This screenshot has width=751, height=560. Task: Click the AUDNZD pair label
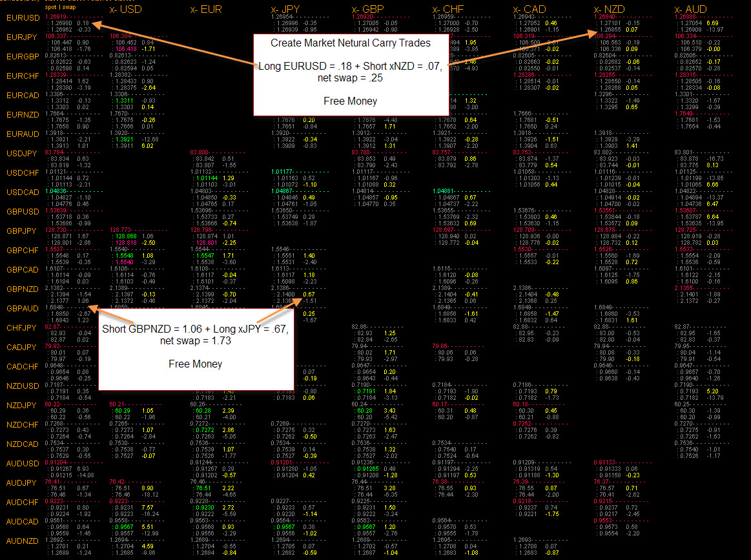(23, 541)
